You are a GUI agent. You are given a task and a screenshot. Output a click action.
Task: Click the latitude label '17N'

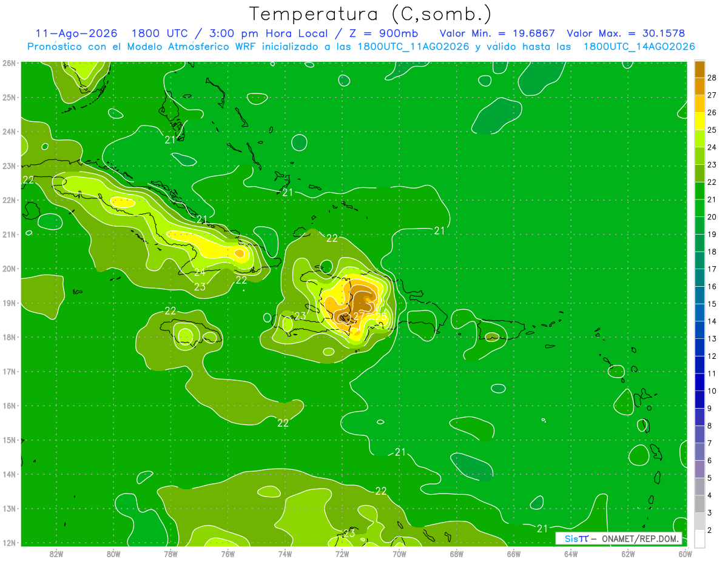click(9, 372)
